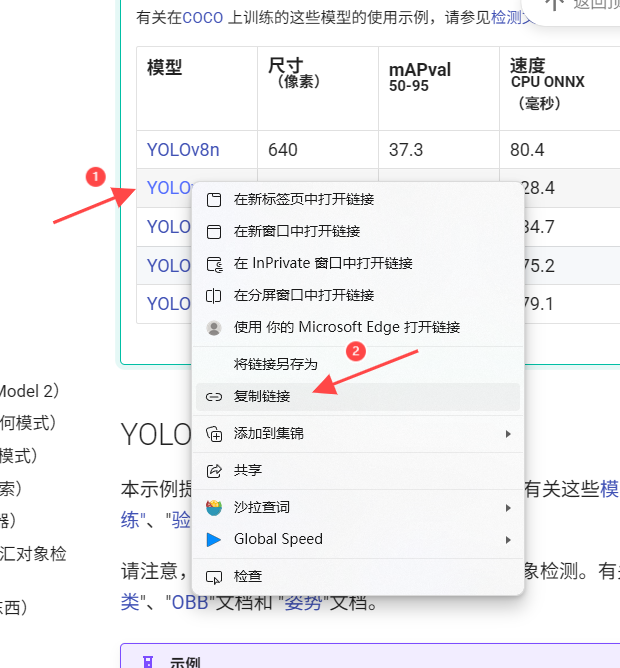Viewport: 620px width, 668px height.
Task: Click the salad bowl icon beside 沙拉查词
Action: coord(214,508)
